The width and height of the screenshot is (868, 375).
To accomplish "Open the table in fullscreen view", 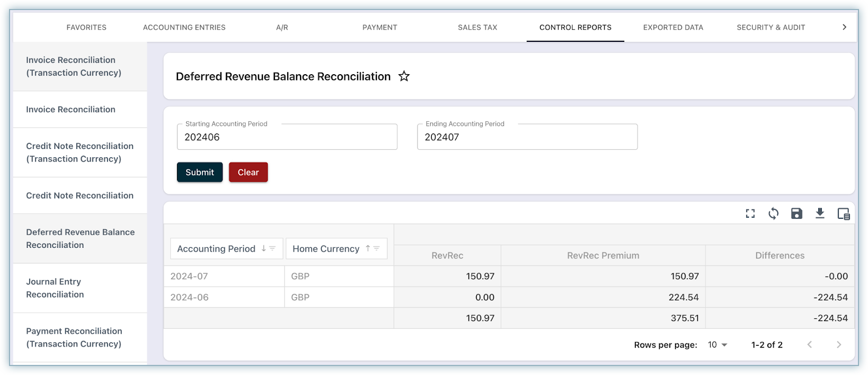I will [750, 213].
